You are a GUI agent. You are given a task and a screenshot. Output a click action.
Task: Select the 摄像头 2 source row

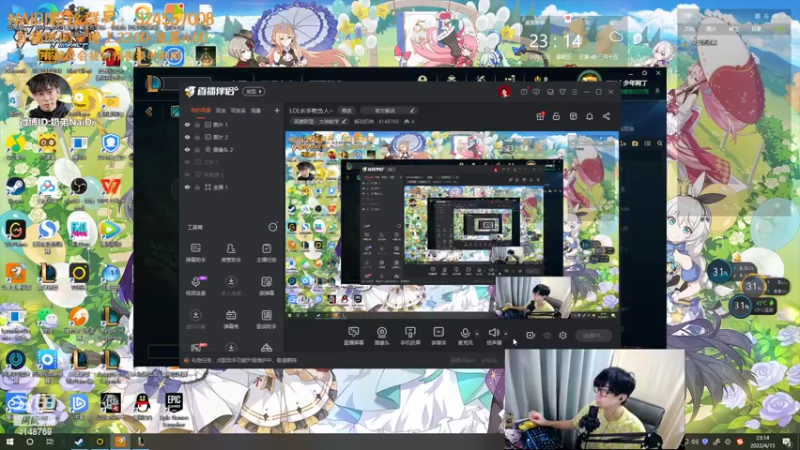click(232, 149)
